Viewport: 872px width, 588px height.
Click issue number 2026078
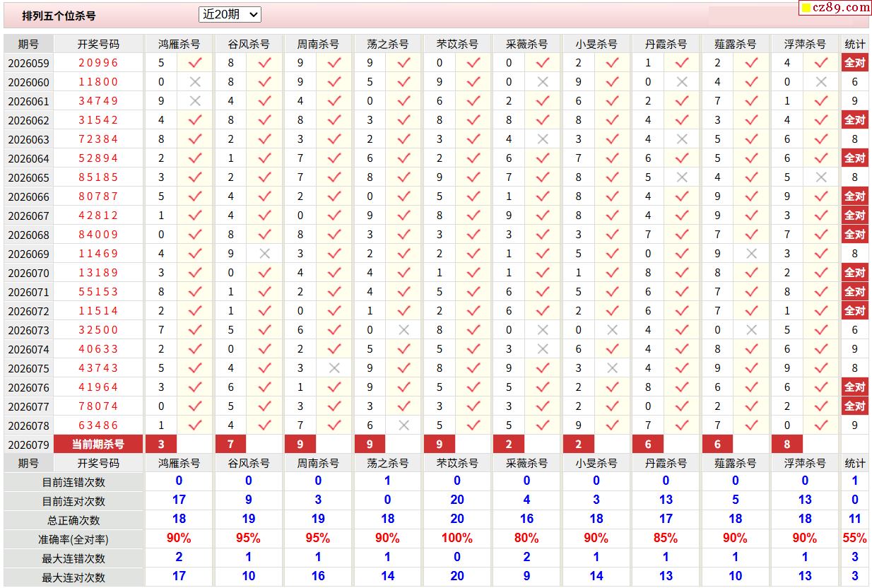click(29, 425)
